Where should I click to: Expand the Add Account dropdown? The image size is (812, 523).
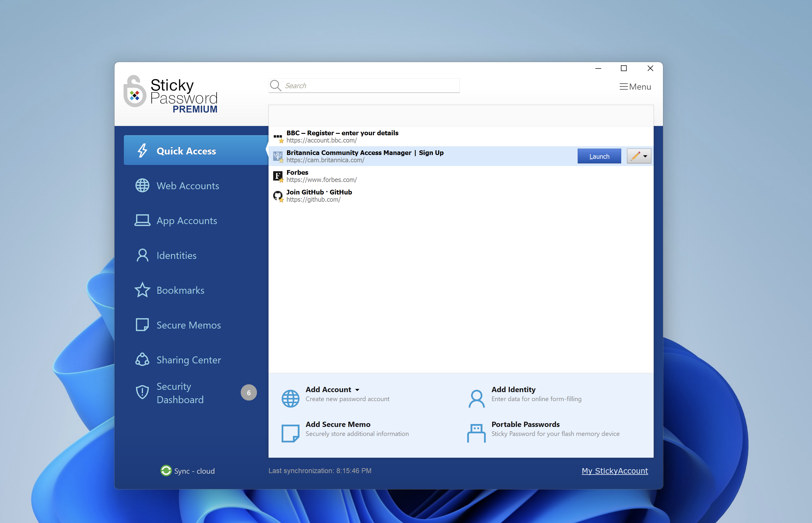(x=357, y=389)
